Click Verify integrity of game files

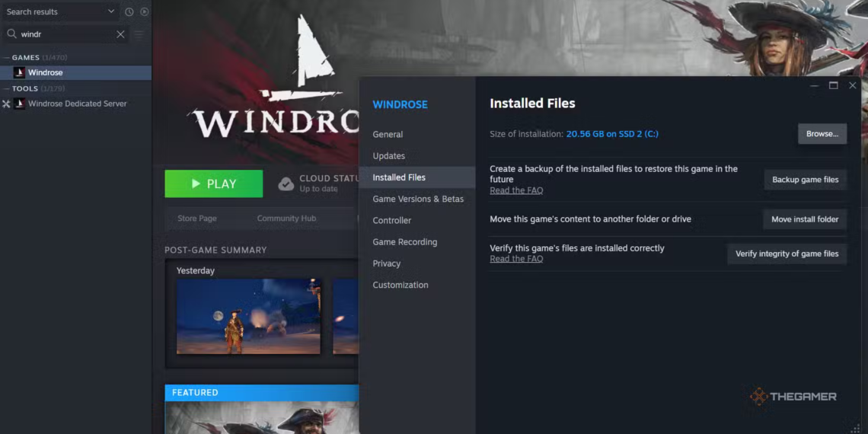click(x=787, y=254)
